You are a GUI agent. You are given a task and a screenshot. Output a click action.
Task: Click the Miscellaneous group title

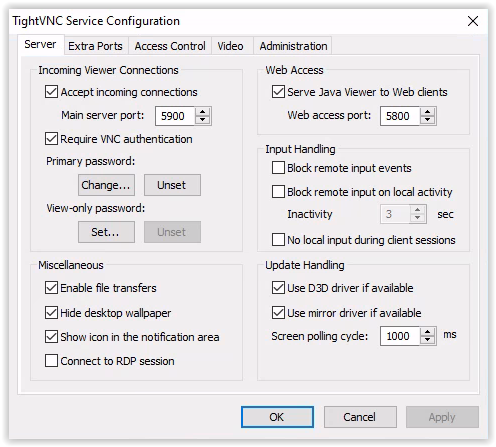pos(71,265)
